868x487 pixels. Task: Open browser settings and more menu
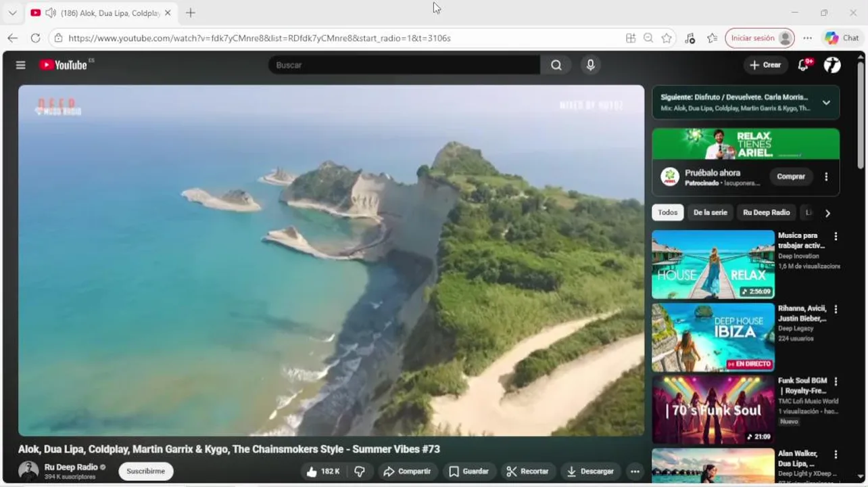[x=807, y=38]
